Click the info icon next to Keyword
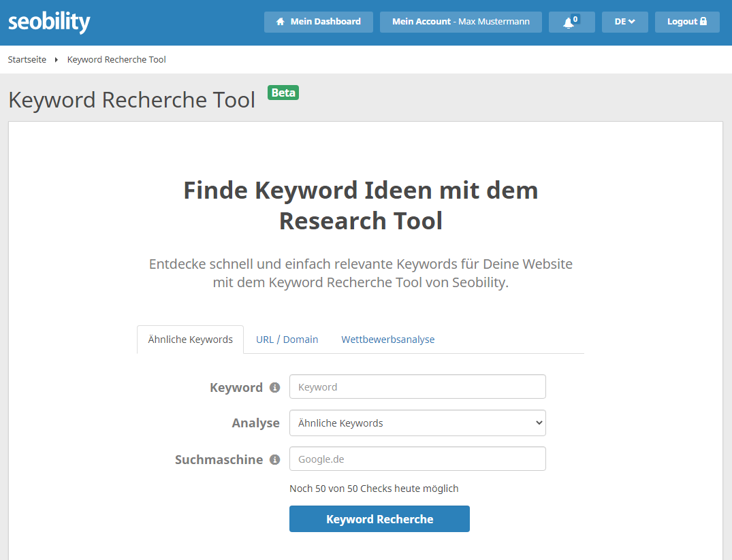Screen dimensions: 732x560 275,387
